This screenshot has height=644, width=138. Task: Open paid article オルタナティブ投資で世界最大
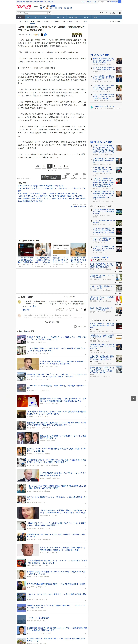tap(102, 287)
